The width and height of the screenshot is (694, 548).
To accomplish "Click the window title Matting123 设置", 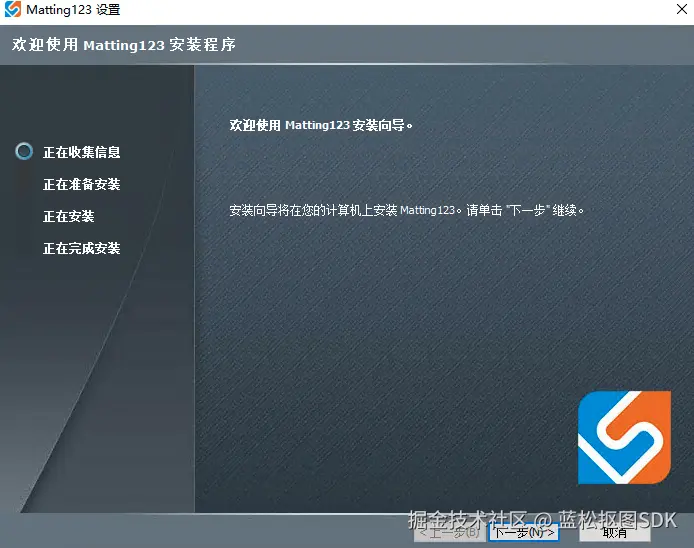I will (x=73, y=9).
